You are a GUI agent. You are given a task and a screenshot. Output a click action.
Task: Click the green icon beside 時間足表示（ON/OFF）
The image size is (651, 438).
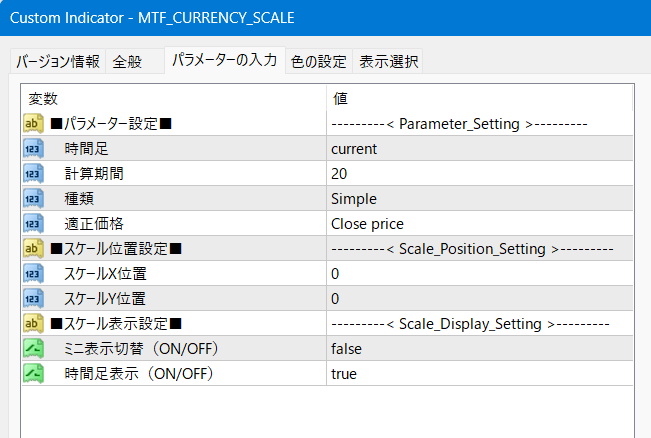tap(33, 373)
